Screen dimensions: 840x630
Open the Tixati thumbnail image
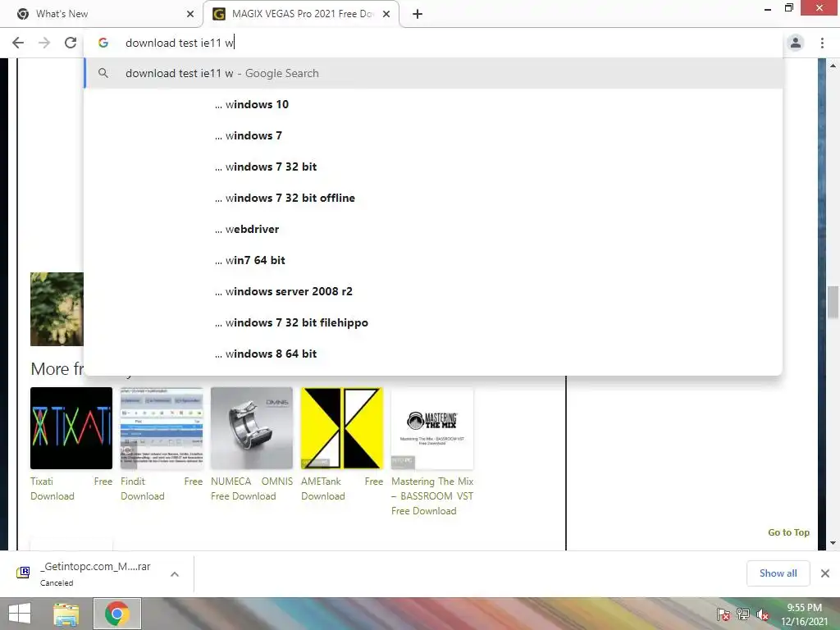click(71, 428)
